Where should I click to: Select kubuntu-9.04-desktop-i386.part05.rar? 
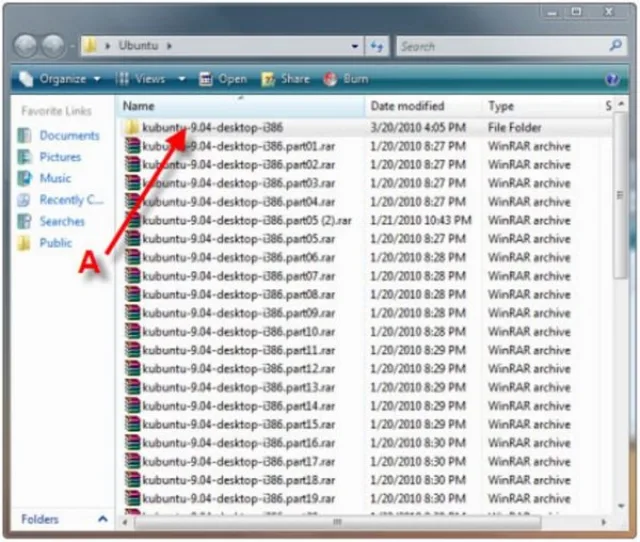point(238,239)
